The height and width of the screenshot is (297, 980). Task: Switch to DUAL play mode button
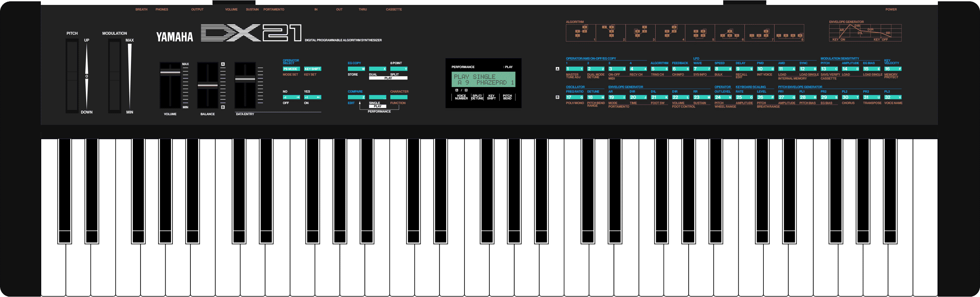pos(378,69)
